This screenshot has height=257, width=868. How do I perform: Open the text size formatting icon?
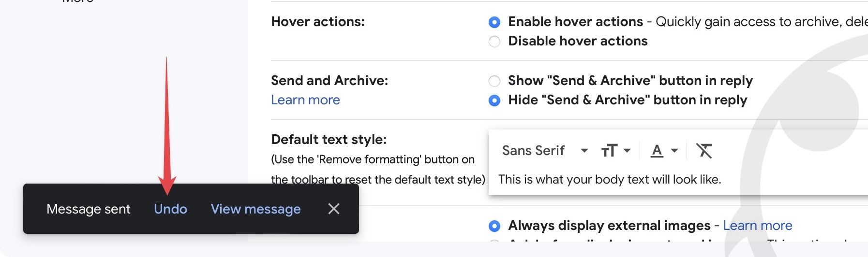[x=615, y=151]
